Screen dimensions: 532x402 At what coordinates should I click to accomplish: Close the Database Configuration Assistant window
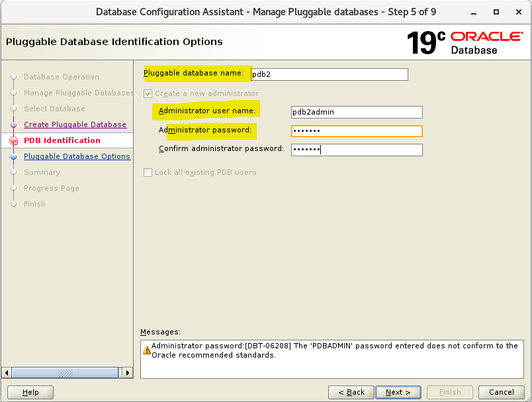518,12
